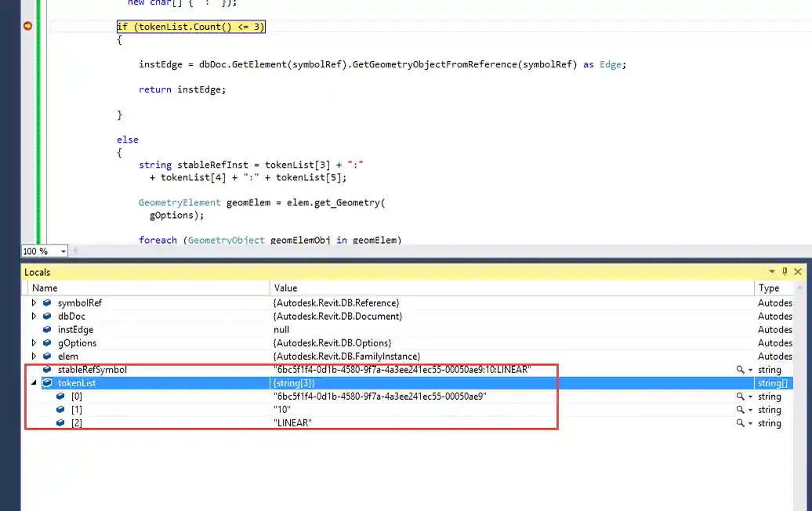Close the Locals panel
The image size is (812, 511).
[x=799, y=272]
